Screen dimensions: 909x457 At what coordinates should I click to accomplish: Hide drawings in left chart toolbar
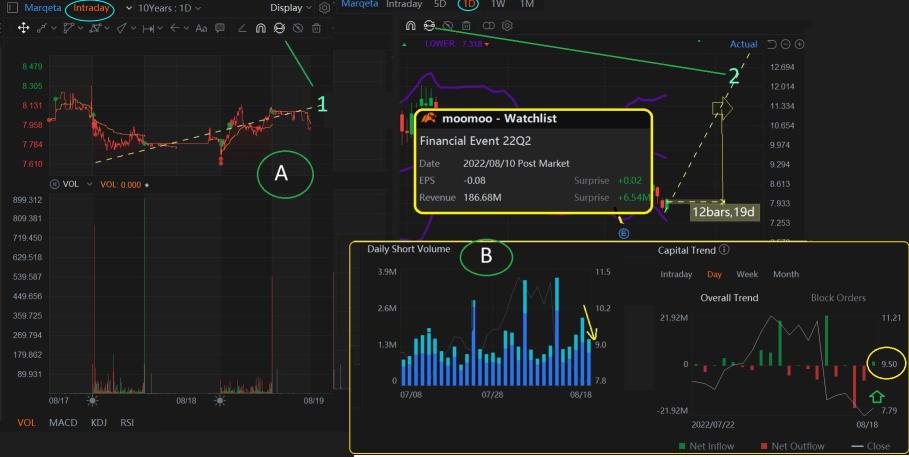tap(298, 28)
